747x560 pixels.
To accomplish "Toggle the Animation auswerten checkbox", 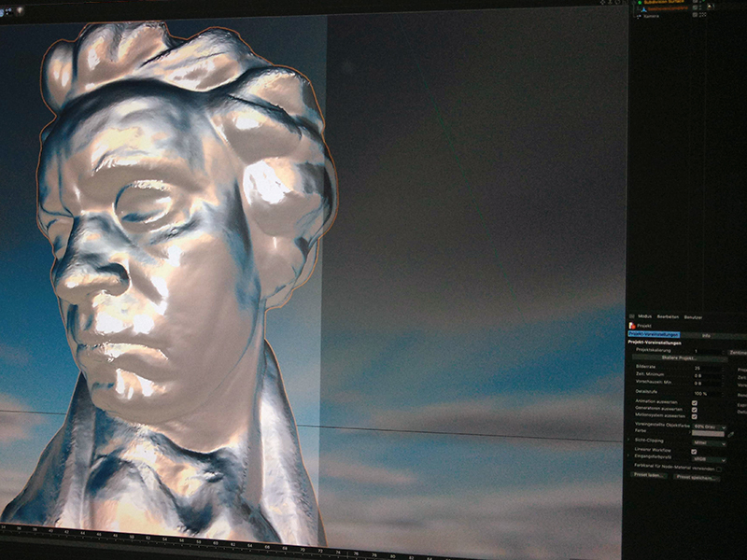I will (x=695, y=402).
